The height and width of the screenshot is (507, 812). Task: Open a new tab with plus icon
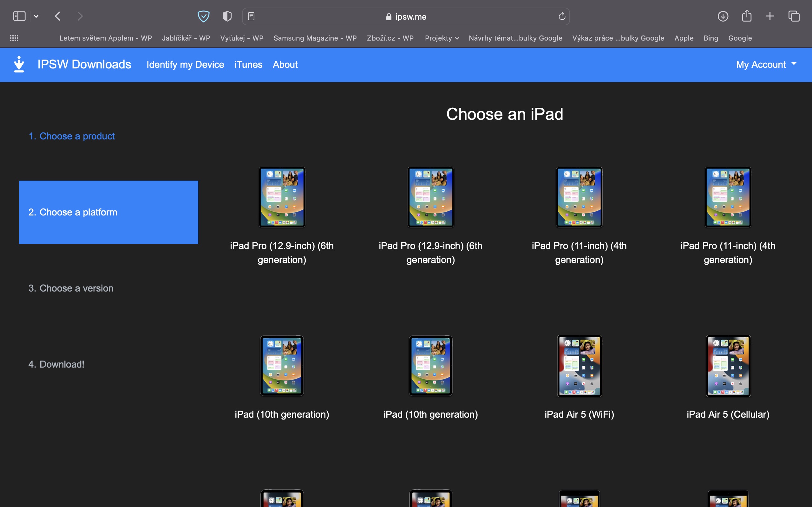[770, 16]
